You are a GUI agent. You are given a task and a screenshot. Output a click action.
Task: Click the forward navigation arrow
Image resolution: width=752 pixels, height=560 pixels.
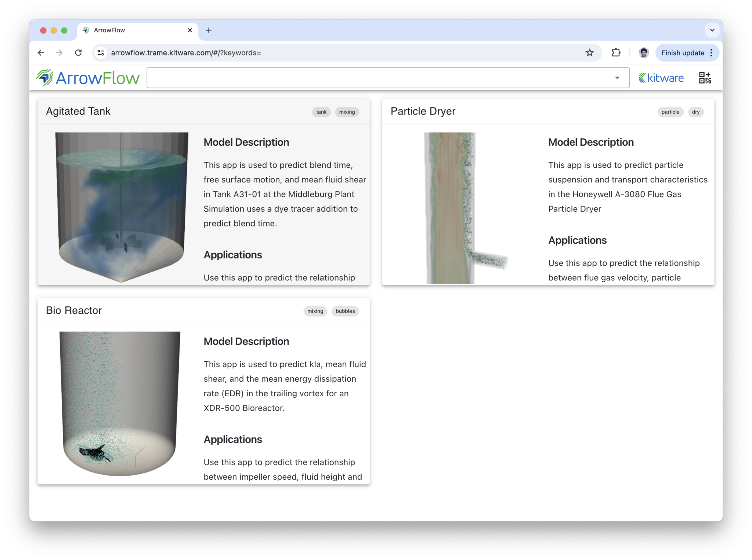(x=59, y=52)
